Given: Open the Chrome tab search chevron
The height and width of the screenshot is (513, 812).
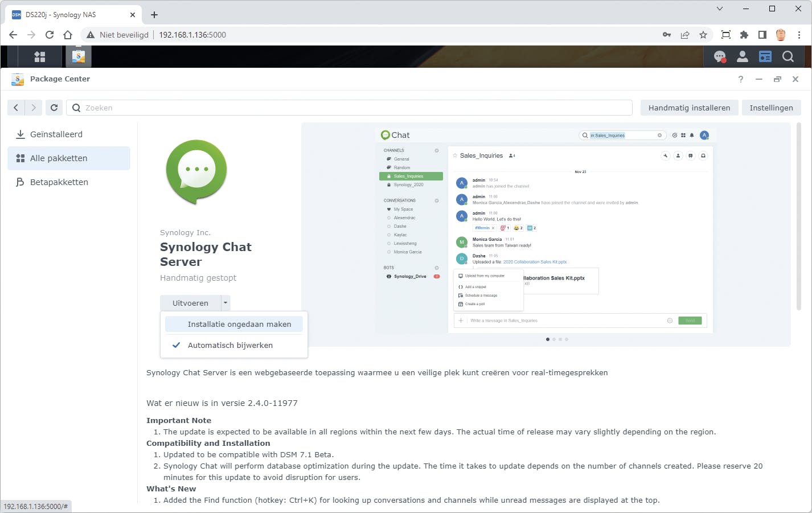Looking at the screenshot, I should point(720,9).
